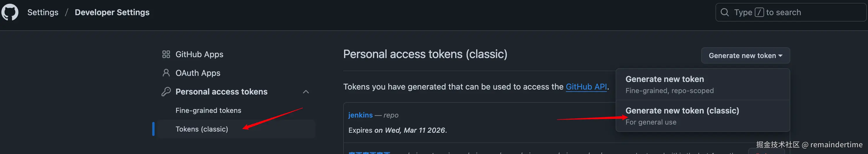Click the magnifying glass search icon
Screen dimensions: 868x154
point(724,13)
